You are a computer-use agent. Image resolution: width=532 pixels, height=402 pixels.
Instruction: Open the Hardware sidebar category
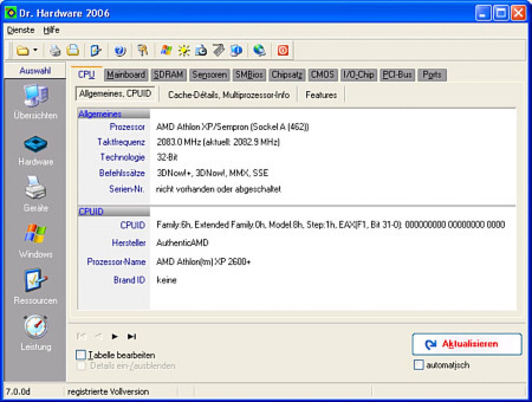[x=35, y=150]
